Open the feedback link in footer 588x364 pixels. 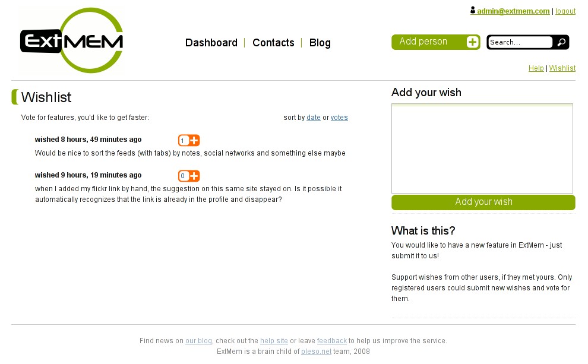(332, 341)
